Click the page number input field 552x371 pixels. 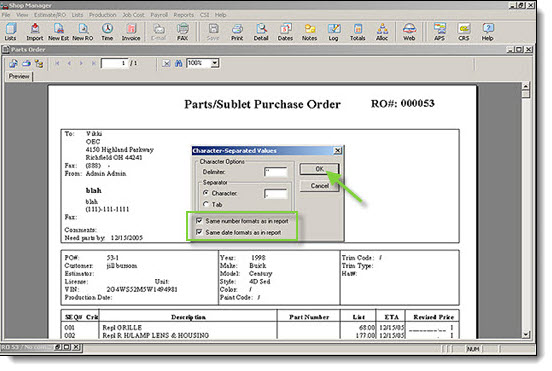click(x=114, y=63)
